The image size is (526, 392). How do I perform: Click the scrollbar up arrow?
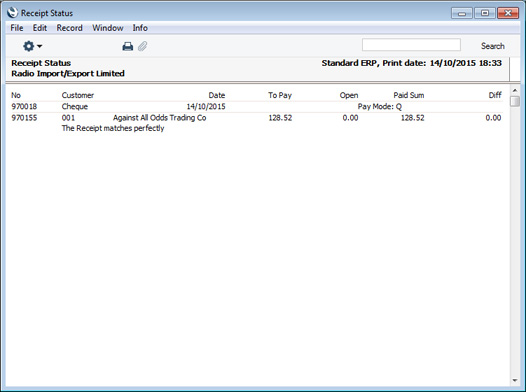(515, 91)
